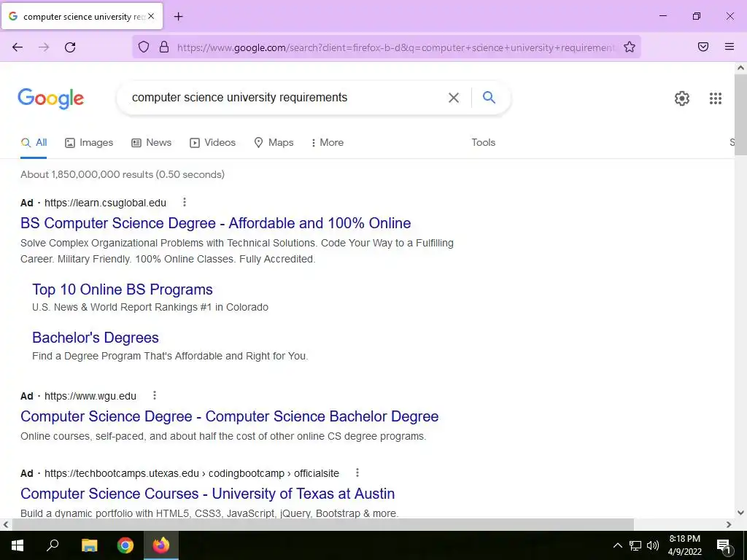This screenshot has width=747, height=560.
Task: Open the Firefox hamburger application menu
Action: coord(729,47)
